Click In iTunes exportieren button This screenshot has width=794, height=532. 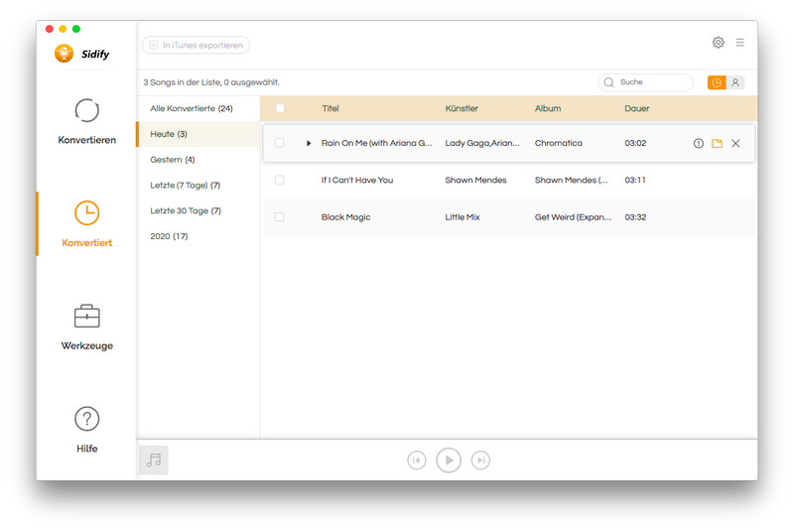[x=196, y=45]
